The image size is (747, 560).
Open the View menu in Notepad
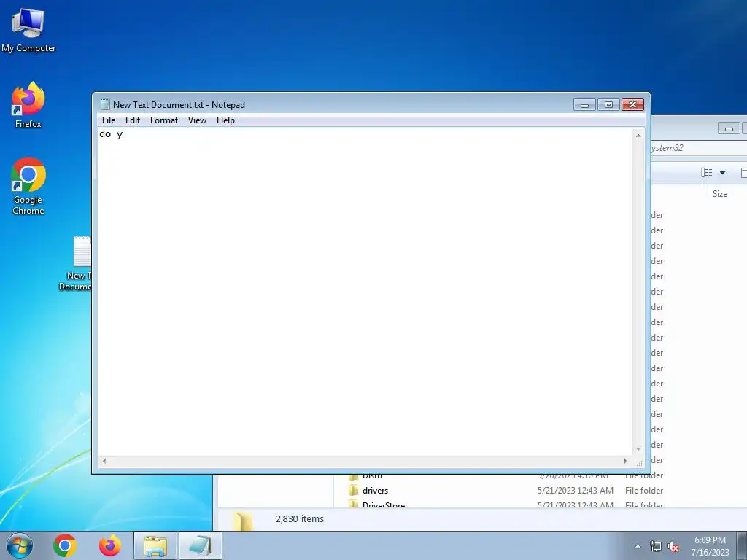click(x=197, y=120)
